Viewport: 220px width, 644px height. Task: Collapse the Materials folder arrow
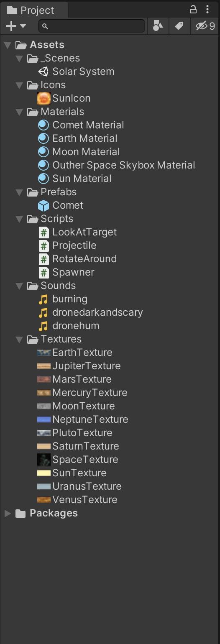[x=19, y=112]
